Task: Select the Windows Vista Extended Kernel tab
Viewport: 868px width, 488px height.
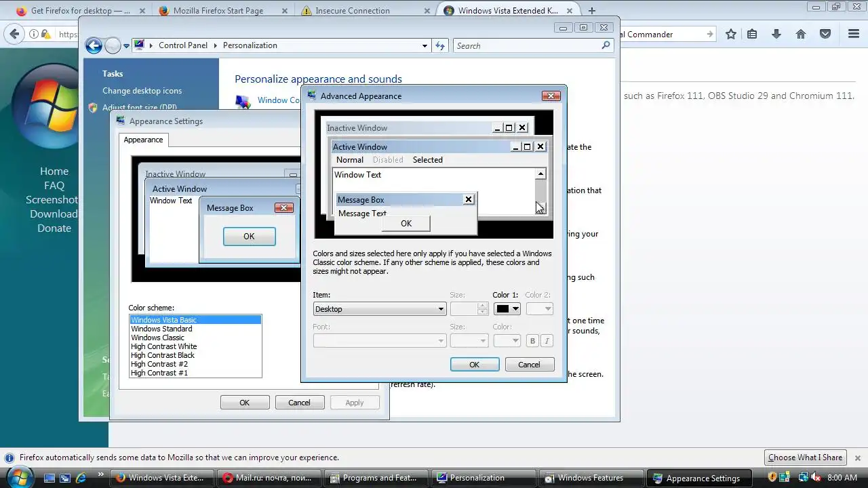Action: 510,11
